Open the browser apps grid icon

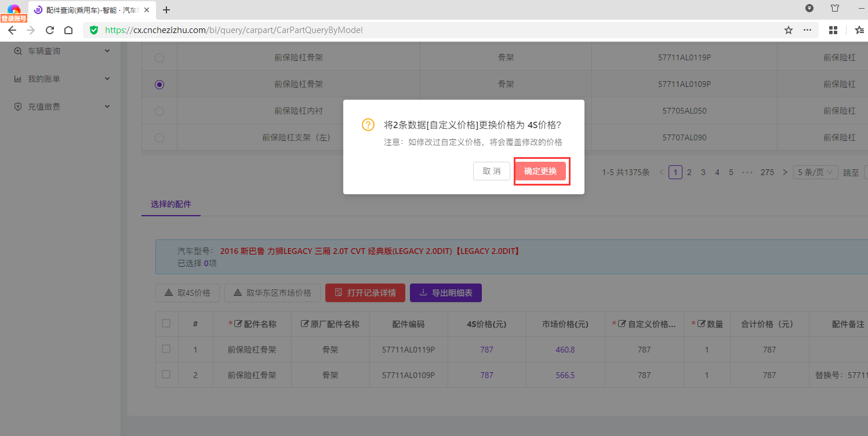pos(834,30)
